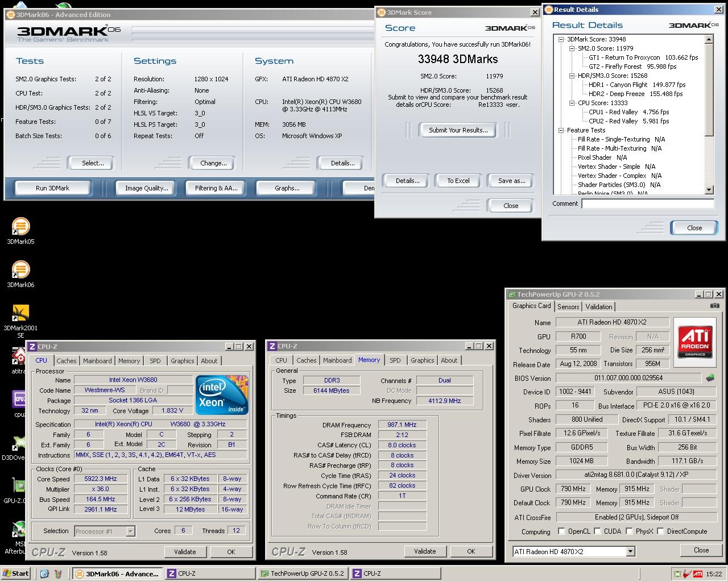Click the Close button in GPU-Z

[x=701, y=550]
